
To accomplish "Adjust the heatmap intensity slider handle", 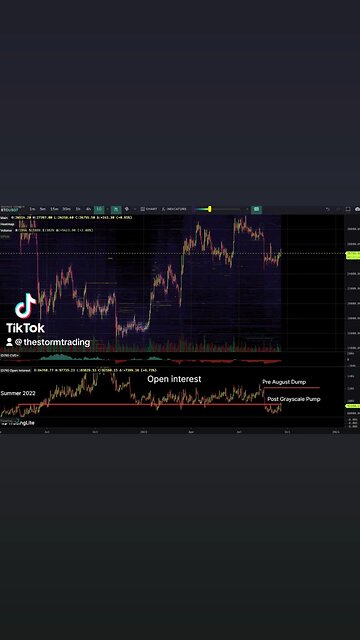I will pos(210,209).
